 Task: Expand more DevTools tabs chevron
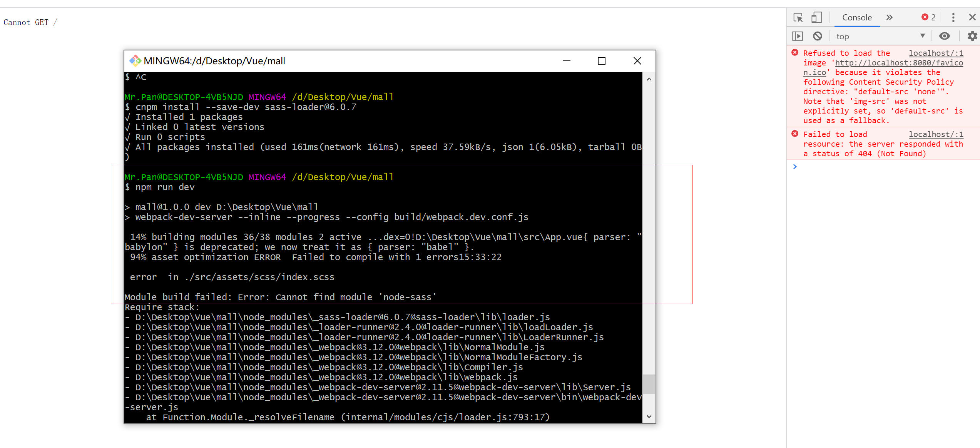[x=889, y=17]
